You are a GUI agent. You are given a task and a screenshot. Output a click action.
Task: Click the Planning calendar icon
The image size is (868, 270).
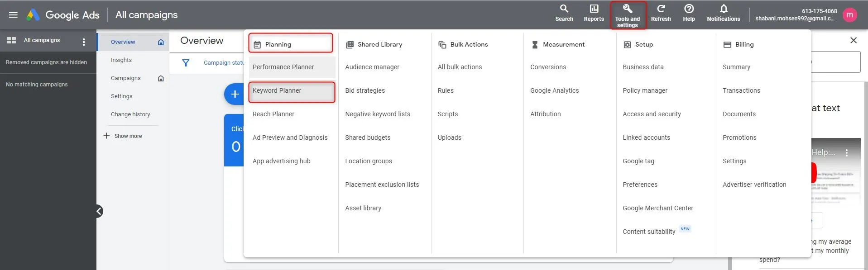tap(257, 45)
